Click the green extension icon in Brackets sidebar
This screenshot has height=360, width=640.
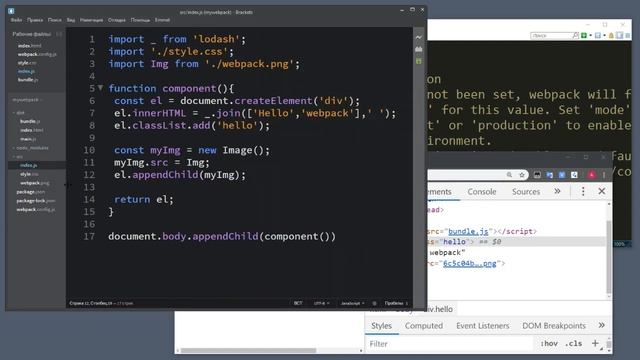(419, 61)
